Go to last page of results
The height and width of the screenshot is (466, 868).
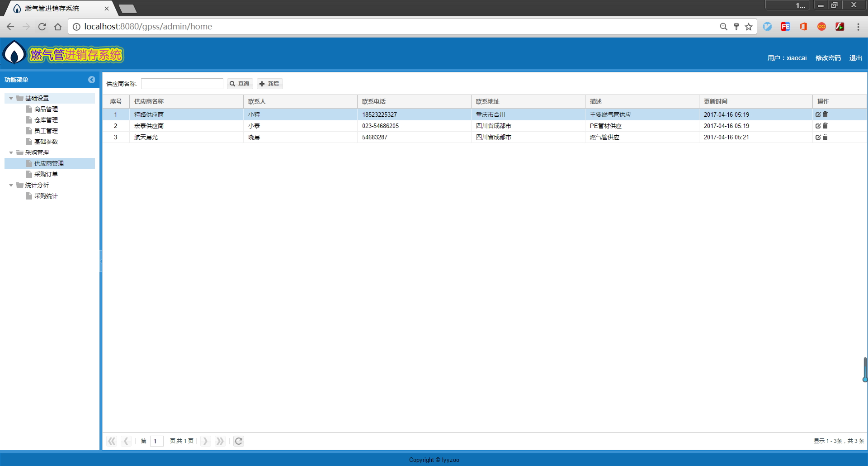point(220,441)
